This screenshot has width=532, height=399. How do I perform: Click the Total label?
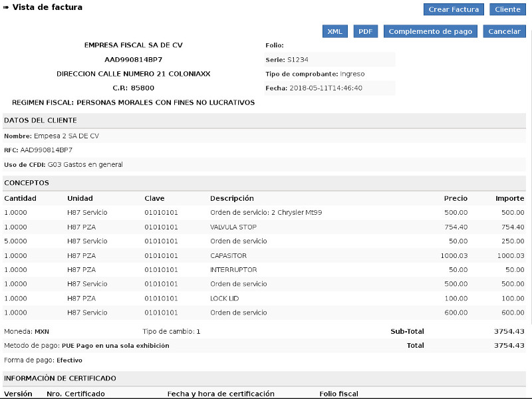point(415,345)
